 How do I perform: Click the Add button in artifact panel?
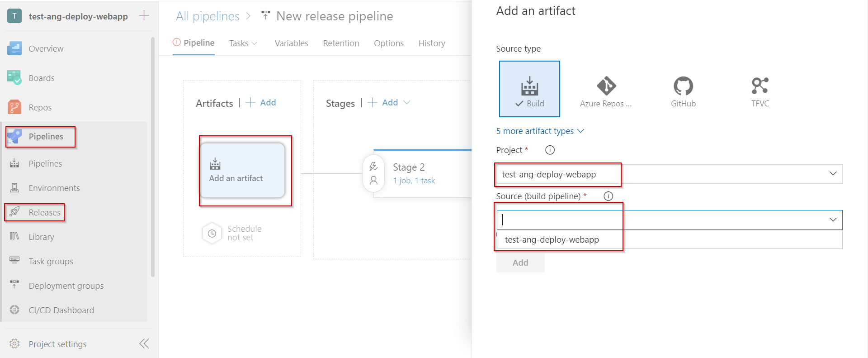point(520,263)
